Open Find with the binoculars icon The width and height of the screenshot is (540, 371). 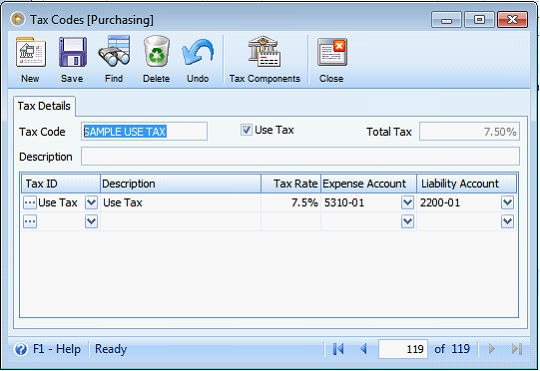114,60
